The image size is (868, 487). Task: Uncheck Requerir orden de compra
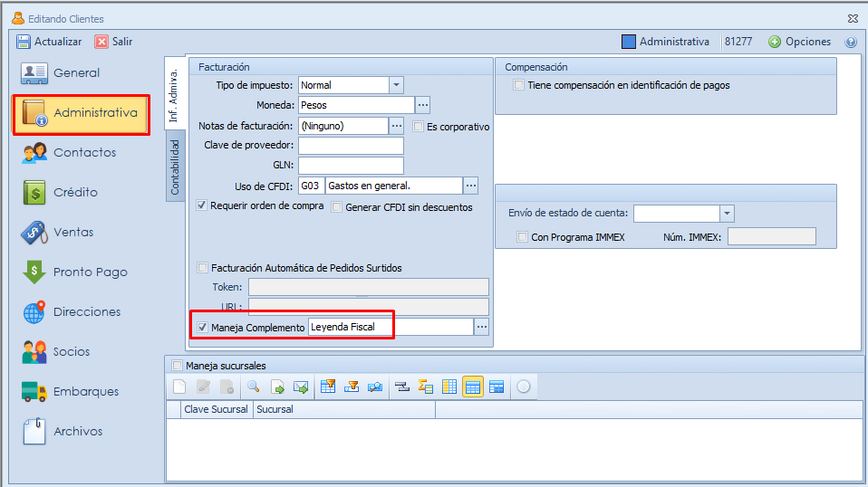203,205
